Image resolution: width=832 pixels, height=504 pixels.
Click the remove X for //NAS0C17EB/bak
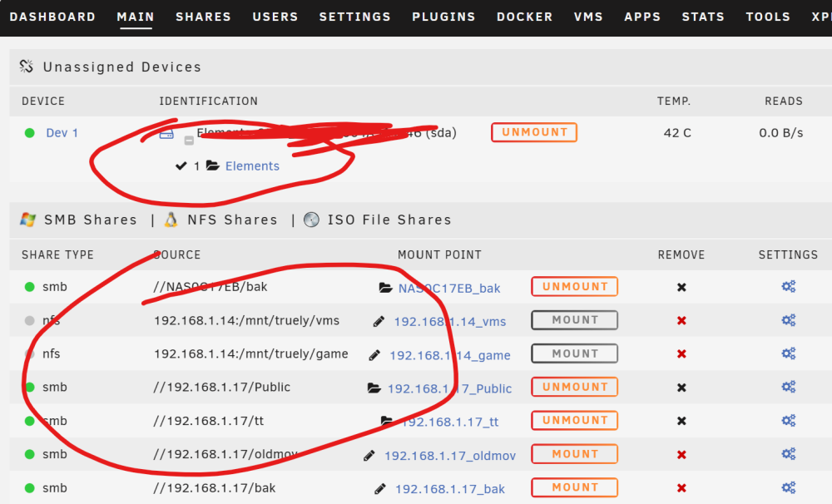(x=681, y=287)
